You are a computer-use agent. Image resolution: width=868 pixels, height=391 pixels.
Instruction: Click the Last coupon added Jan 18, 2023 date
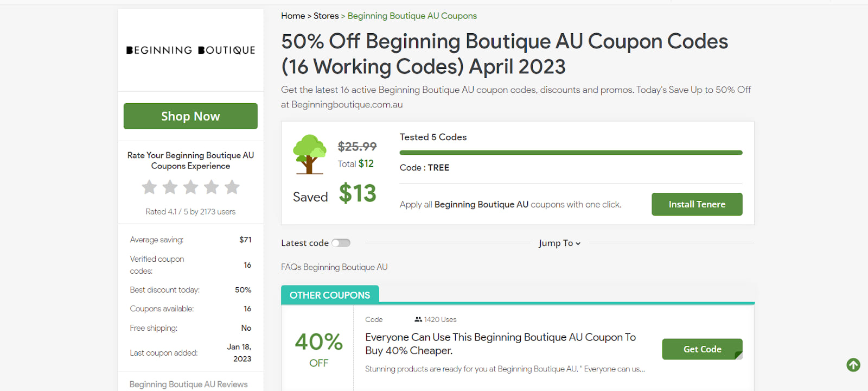239,352
